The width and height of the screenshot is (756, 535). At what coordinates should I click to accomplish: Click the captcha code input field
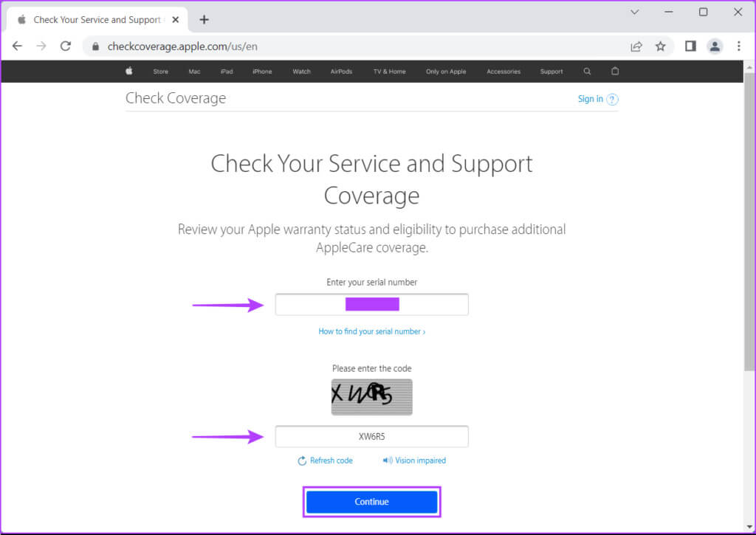[372, 437]
